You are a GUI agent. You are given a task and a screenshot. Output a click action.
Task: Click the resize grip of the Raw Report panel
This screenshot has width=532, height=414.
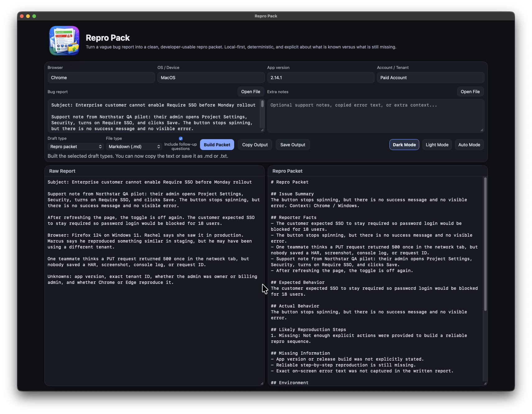click(262, 383)
